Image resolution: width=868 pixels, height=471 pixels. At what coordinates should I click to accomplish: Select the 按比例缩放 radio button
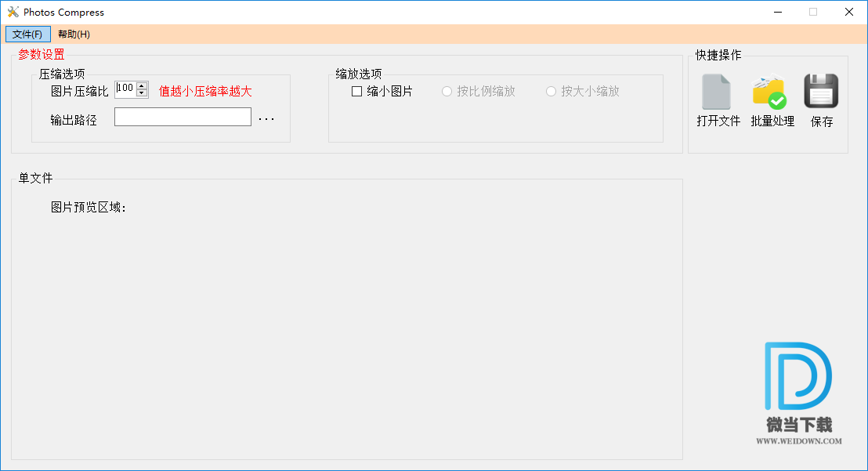coord(447,92)
